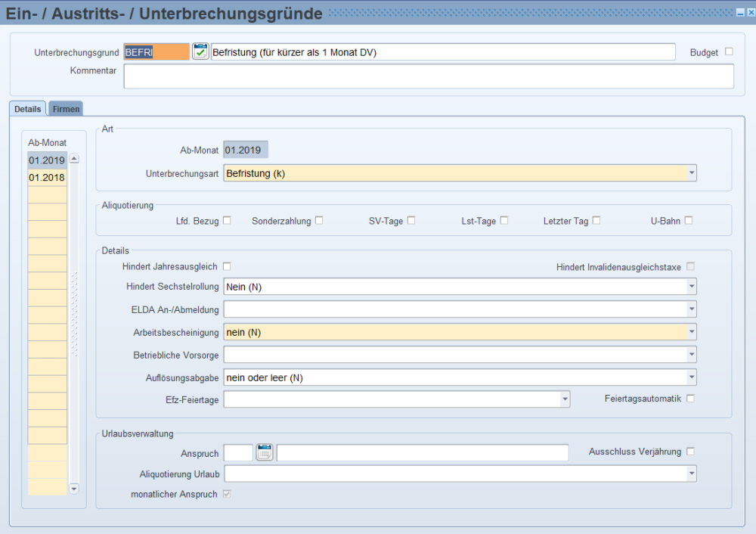
Task: Click the Anspruch code input field
Action: (238, 452)
